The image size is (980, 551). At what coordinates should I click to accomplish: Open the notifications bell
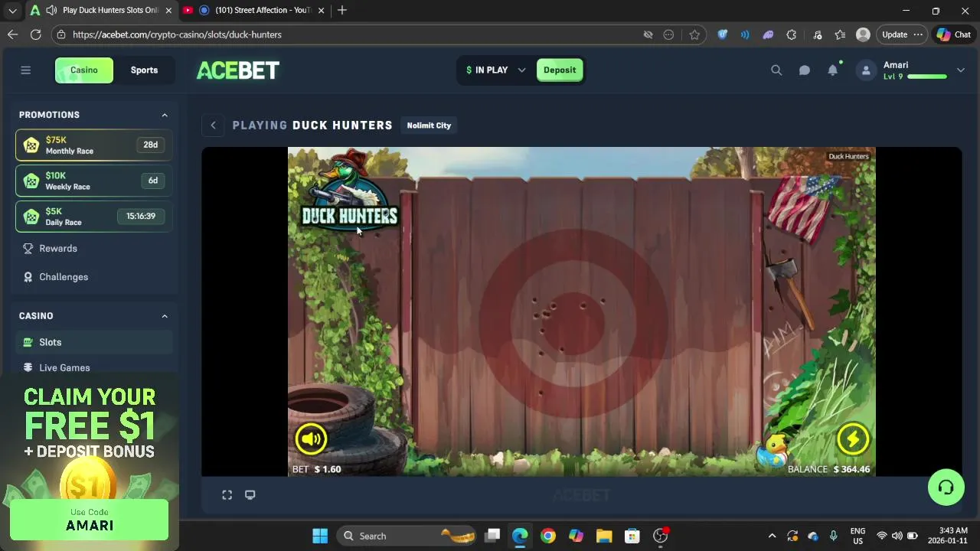click(833, 70)
